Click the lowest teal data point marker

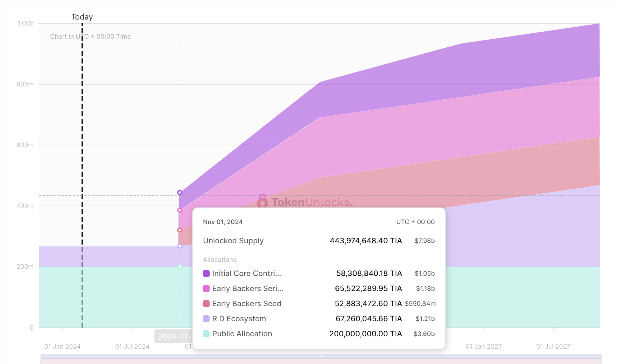180,267
